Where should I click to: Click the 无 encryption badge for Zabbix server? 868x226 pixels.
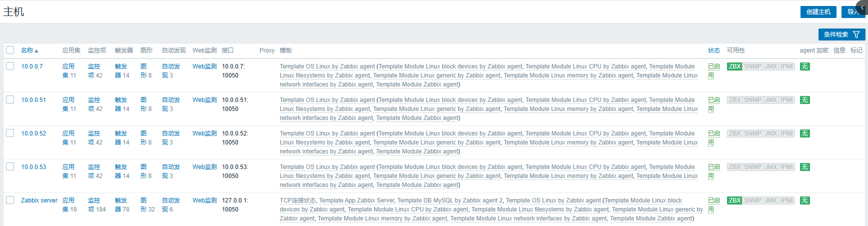click(804, 200)
